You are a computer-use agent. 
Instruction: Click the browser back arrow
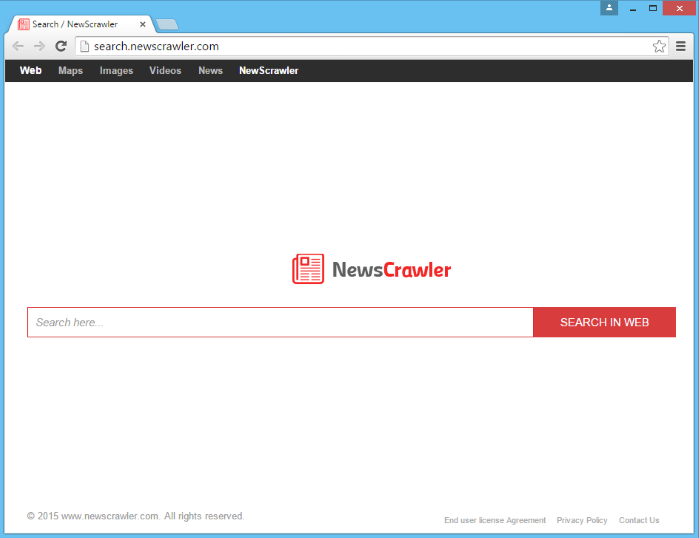point(18,46)
